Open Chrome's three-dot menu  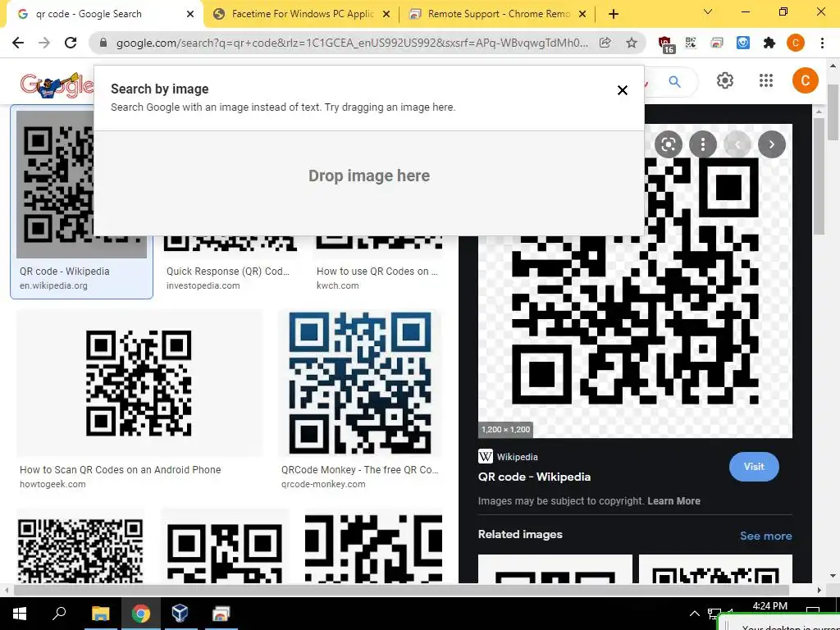(x=822, y=43)
